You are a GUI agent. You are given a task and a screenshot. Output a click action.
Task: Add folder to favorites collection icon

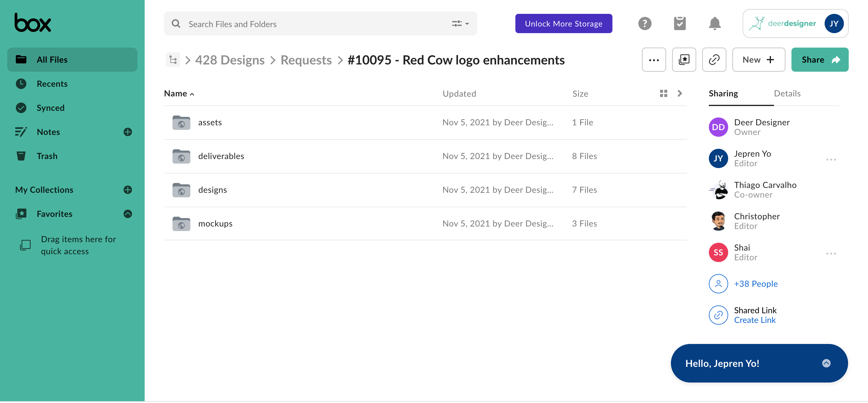pyautogui.click(x=684, y=60)
